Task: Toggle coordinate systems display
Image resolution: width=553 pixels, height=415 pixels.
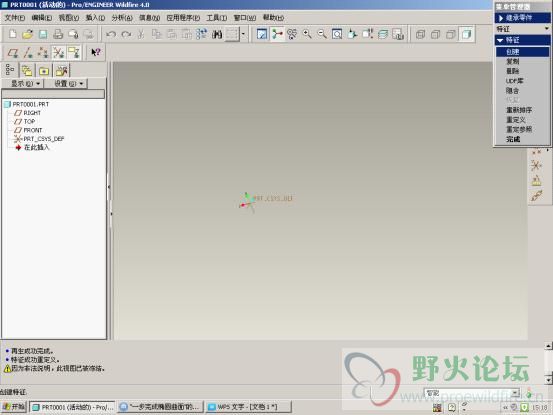Action: point(58,53)
